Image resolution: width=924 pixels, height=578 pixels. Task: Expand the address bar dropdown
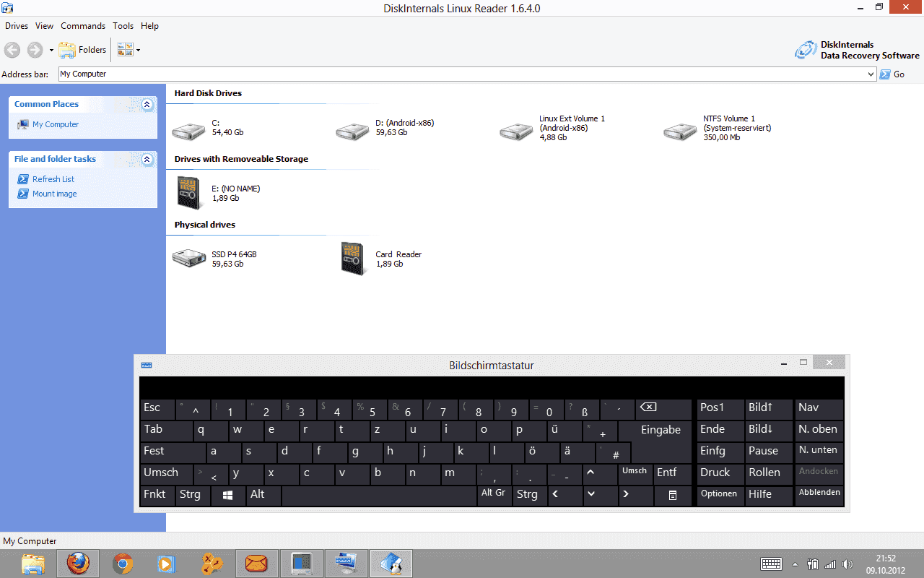[x=871, y=74]
